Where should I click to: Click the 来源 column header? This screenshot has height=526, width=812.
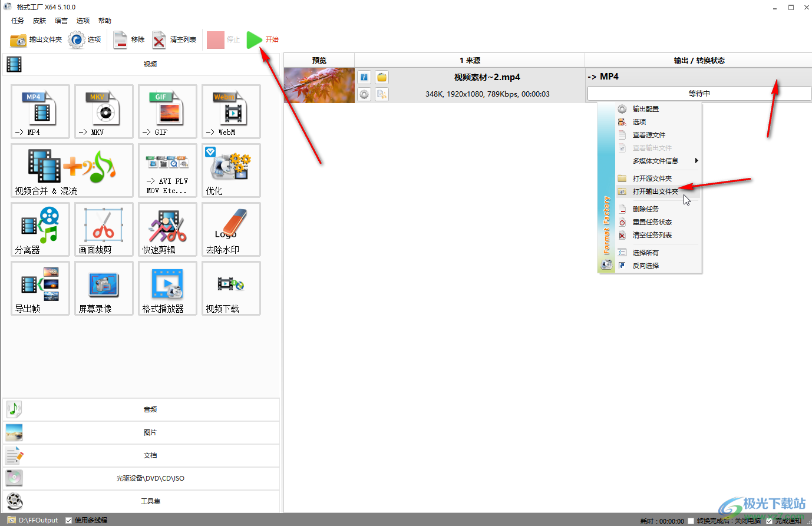[470, 60]
